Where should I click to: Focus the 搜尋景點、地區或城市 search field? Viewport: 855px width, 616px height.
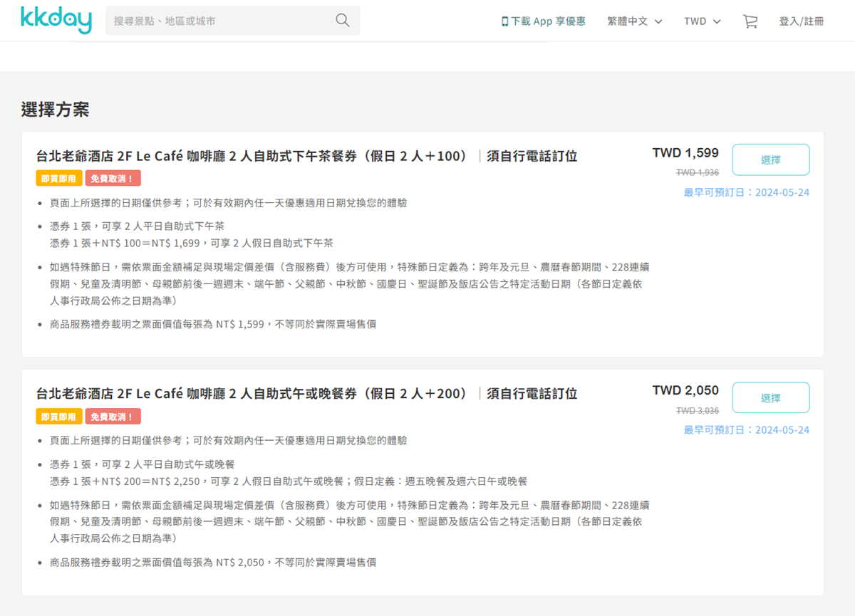pos(233,21)
